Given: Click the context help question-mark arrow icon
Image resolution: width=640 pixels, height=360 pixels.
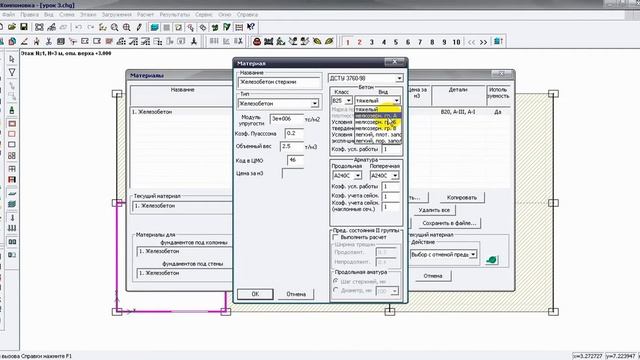Looking at the screenshot, I should (x=251, y=27).
